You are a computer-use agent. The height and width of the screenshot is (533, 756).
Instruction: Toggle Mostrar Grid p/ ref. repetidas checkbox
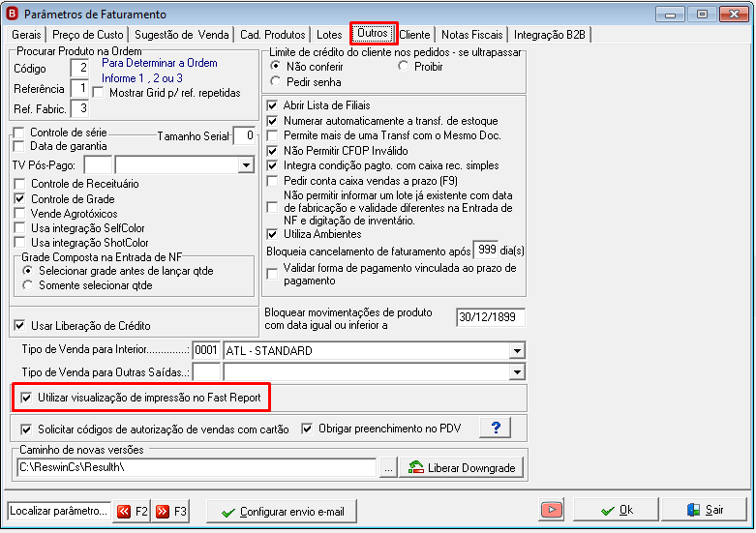[x=99, y=93]
